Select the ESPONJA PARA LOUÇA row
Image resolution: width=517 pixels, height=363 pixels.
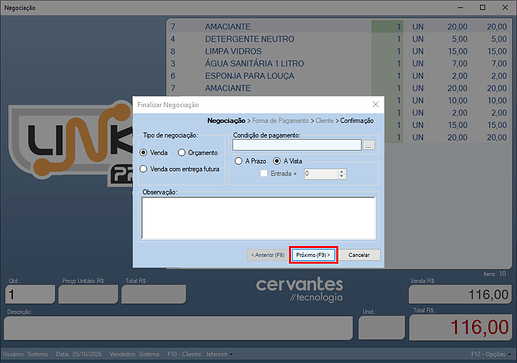coord(339,76)
